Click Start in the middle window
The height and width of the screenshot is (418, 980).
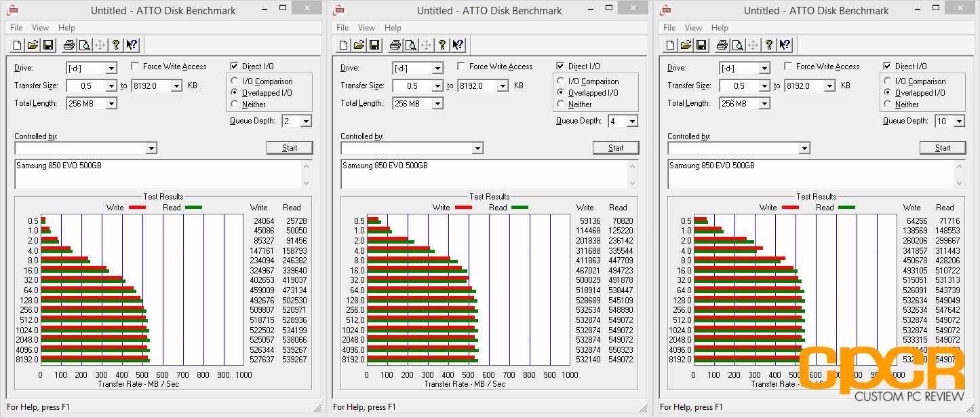pyautogui.click(x=616, y=148)
